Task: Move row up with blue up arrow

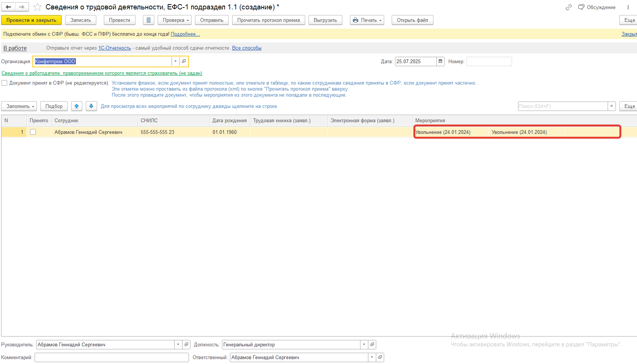Action: (x=77, y=106)
